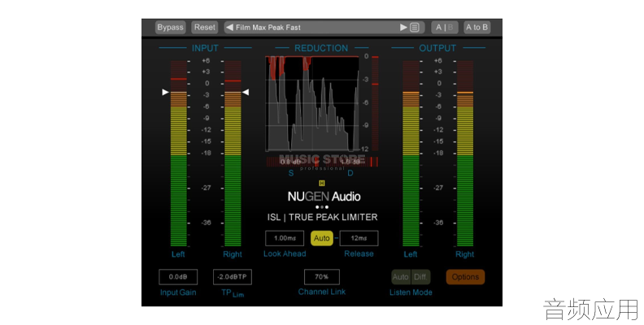Select next preset with right arrow
Screen dimensions: 644x325
(403, 28)
